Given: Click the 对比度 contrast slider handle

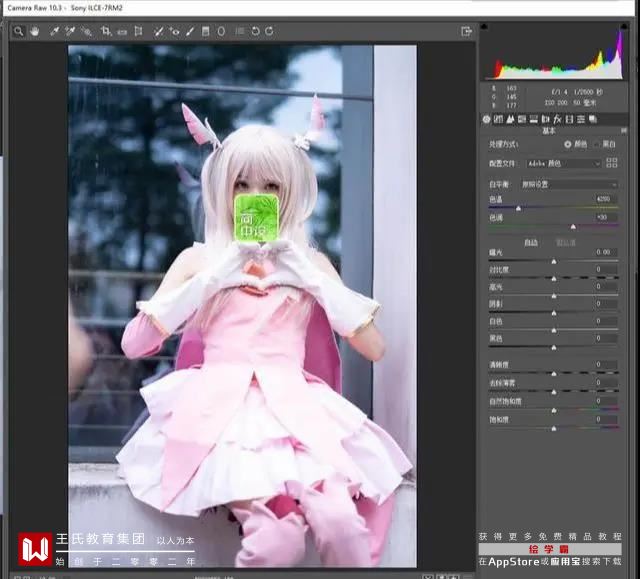Looking at the screenshot, I should tap(554, 279).
